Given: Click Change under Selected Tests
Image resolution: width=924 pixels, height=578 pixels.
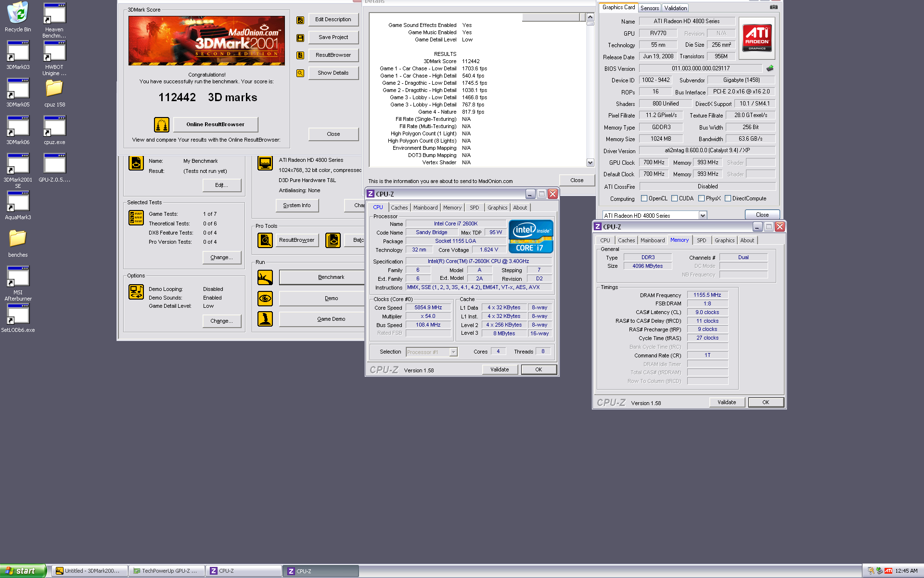Looking at the screenshot, I should click(x=221, y=258).
